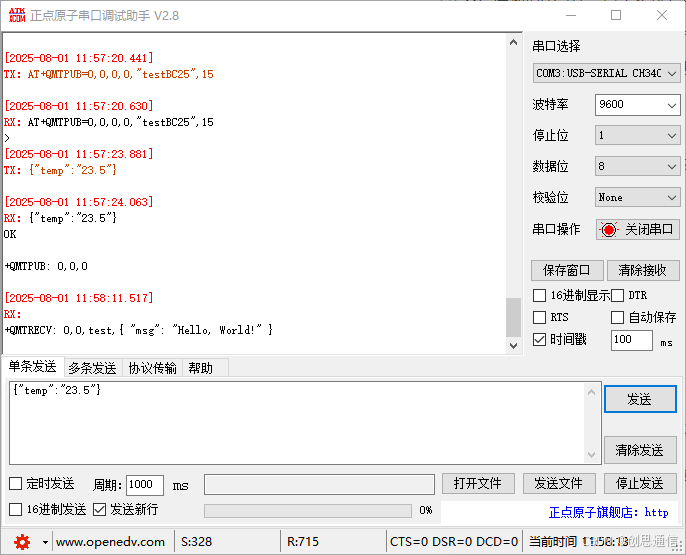Click the receive window scroll down arrow
Screen dimensions: 686x555
click(513, 346)
